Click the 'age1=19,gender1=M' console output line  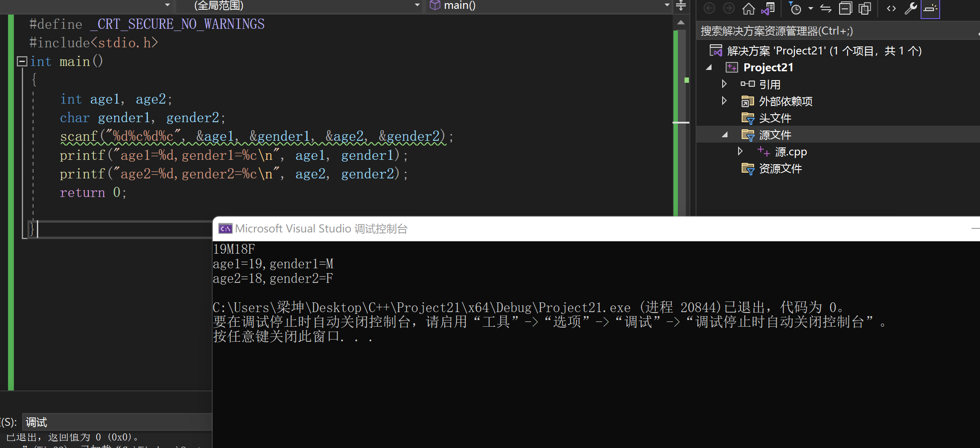[273, 264]
